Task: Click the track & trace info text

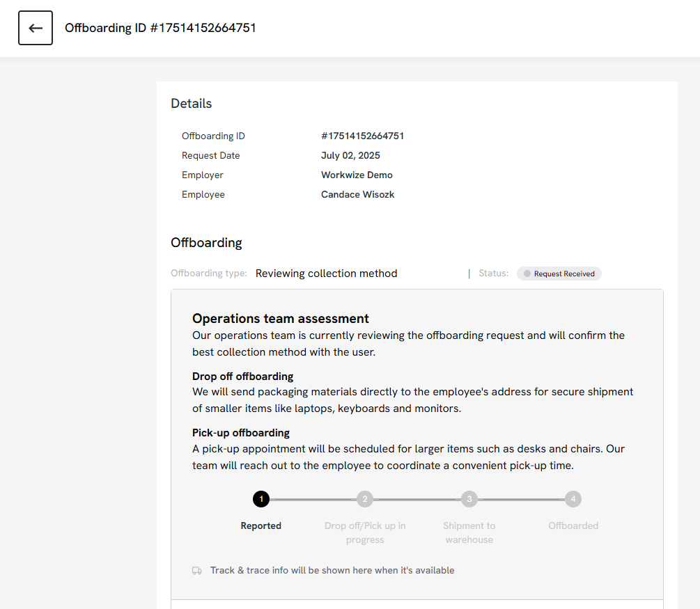Action: [x=332, y=571]
